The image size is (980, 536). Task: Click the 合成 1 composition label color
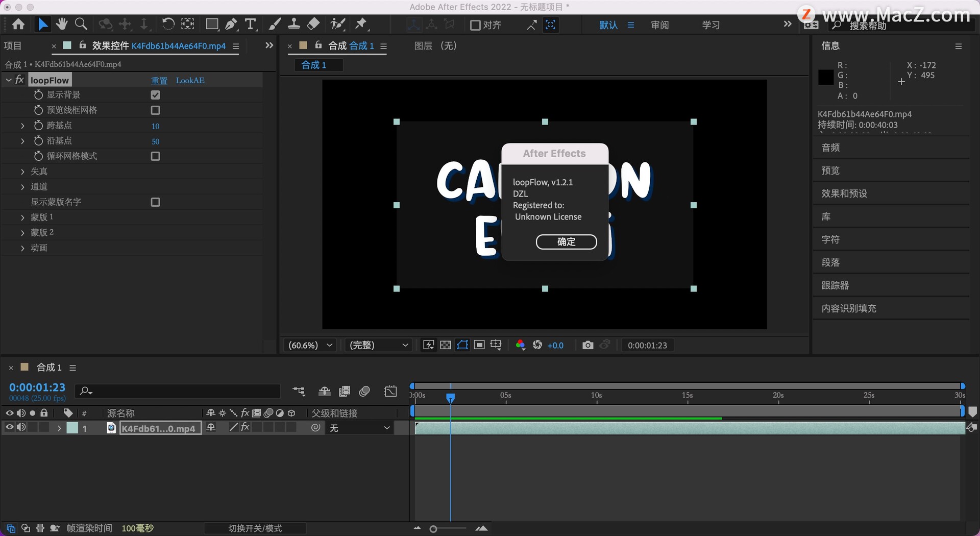coord(24,367)
